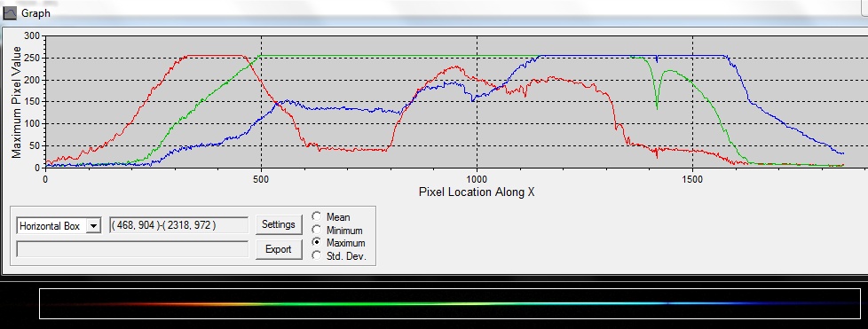Click the Maximum Pixel Value axis label

tap(17, 102)
